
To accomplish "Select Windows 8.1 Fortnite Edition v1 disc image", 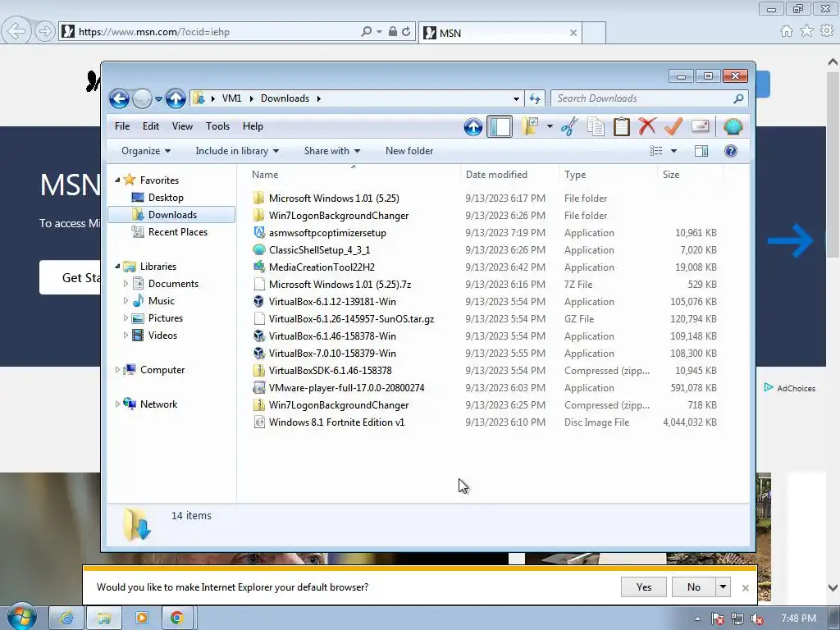I will (x=336, y=422).
